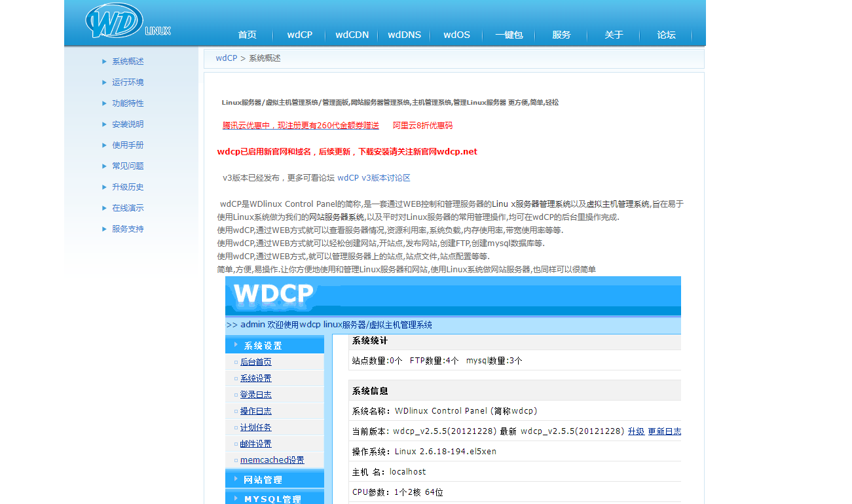The width and height of the screenshot is (852, 504).
Task: Select 一键包 in top navigation
Action: pos(509,35)
